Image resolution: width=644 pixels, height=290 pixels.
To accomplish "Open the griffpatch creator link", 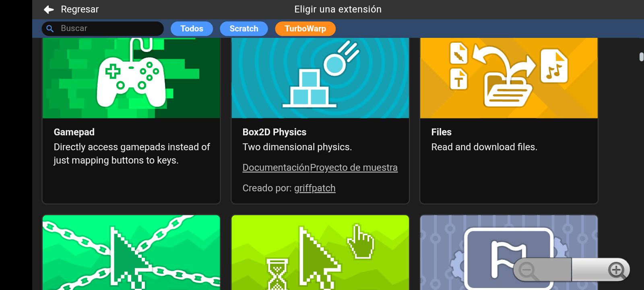I will [315, 188].
